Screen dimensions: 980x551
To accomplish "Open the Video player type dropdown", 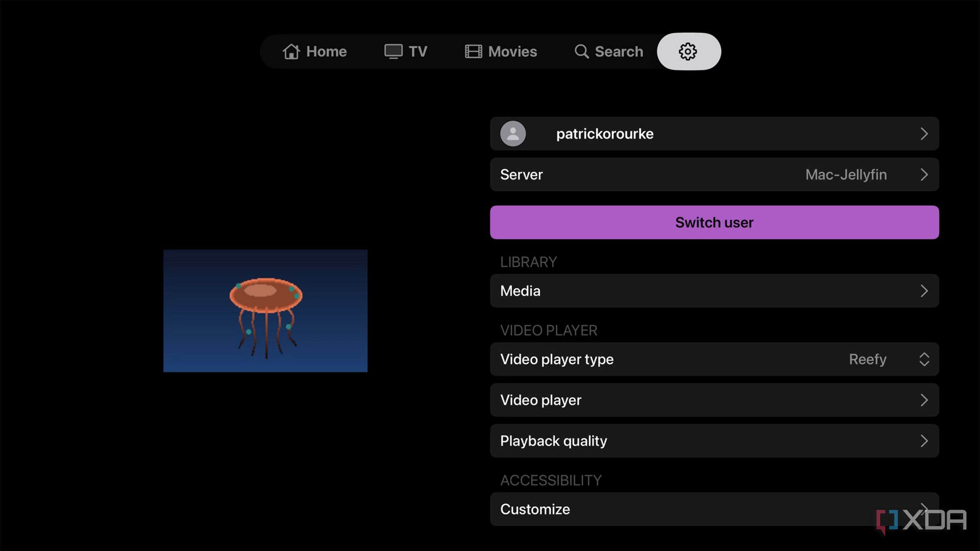I will [x=714, y=359].
